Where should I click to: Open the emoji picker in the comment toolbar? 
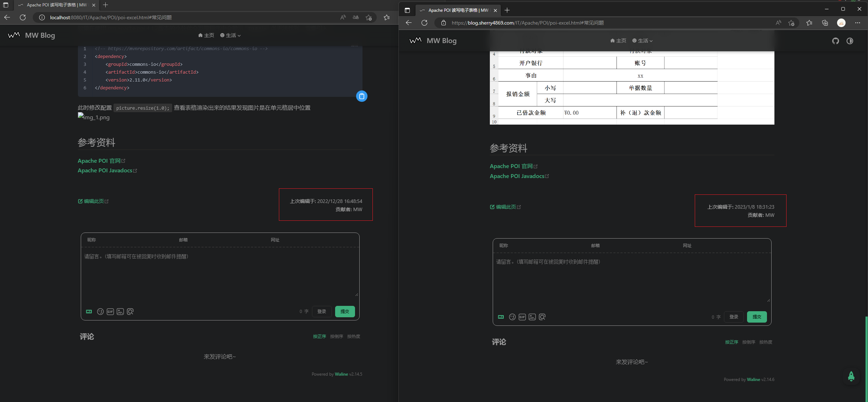(100, 311)
